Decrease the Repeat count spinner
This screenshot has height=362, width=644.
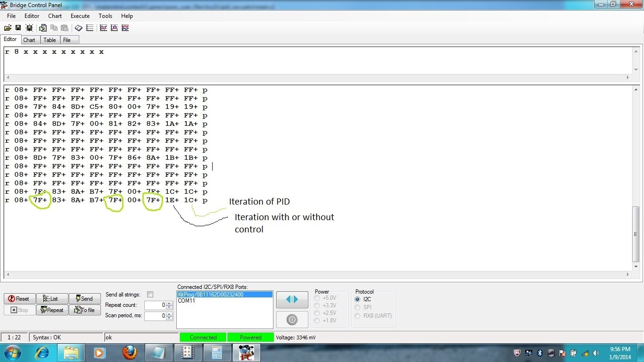170,307
